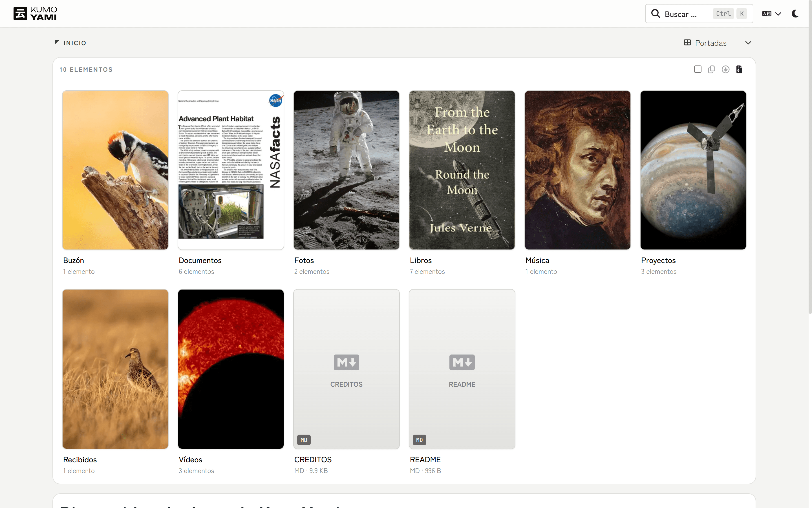Click the grid layout icon beside Portadas
This screenshot has height=508, width=812.
[x=687, y=43]
